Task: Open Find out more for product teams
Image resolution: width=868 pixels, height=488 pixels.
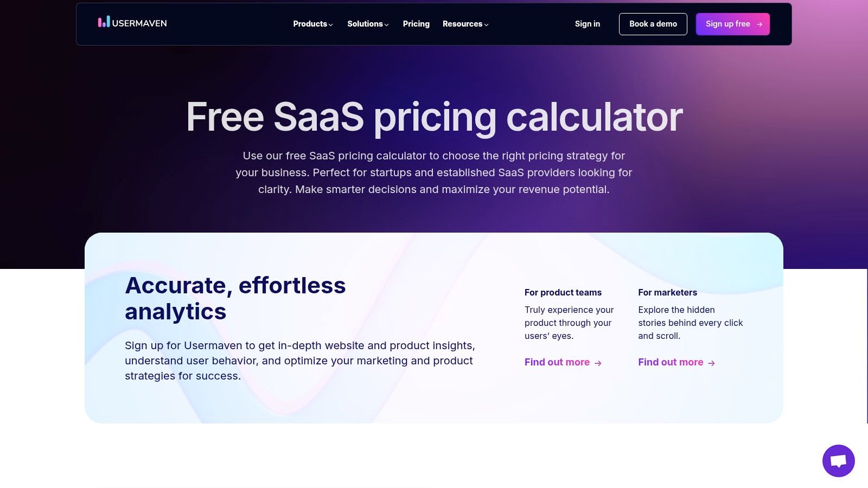Action: tap(557, 362)
